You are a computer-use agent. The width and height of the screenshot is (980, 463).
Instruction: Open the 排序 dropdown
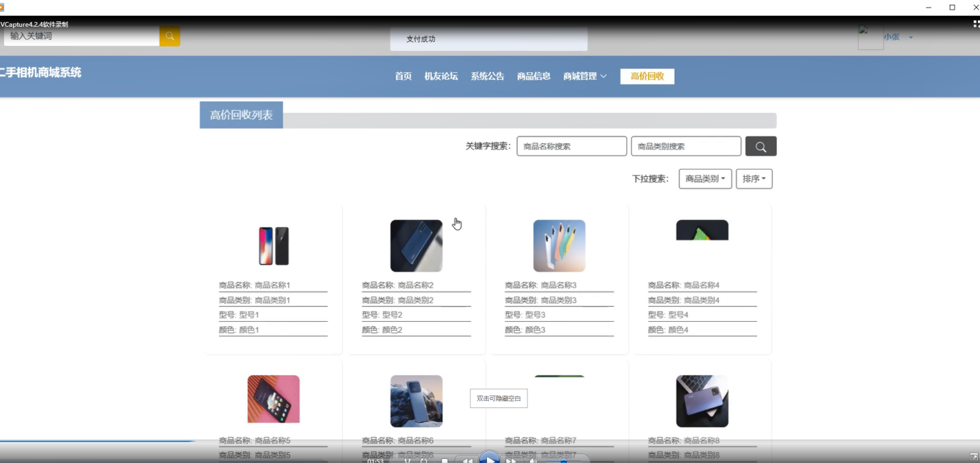[754, 179]
